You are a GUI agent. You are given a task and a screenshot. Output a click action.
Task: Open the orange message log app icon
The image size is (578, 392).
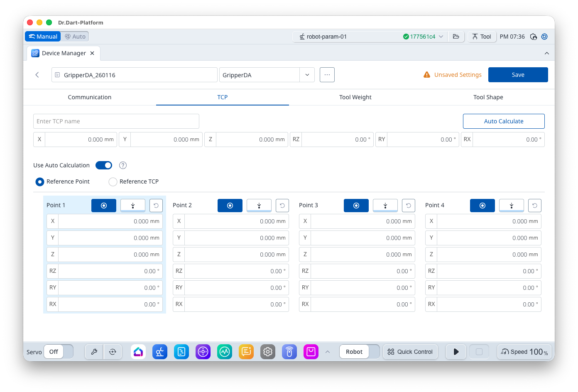pos(246,352)
